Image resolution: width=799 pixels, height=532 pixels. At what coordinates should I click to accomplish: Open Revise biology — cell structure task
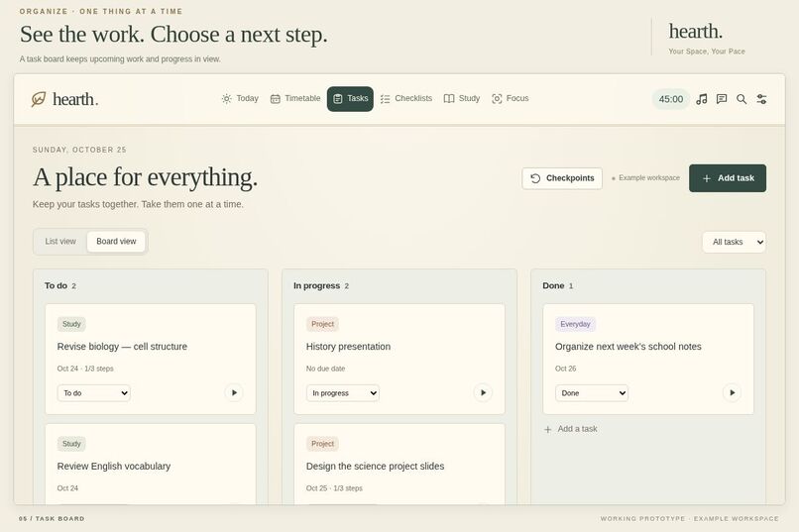pos(122,346)
